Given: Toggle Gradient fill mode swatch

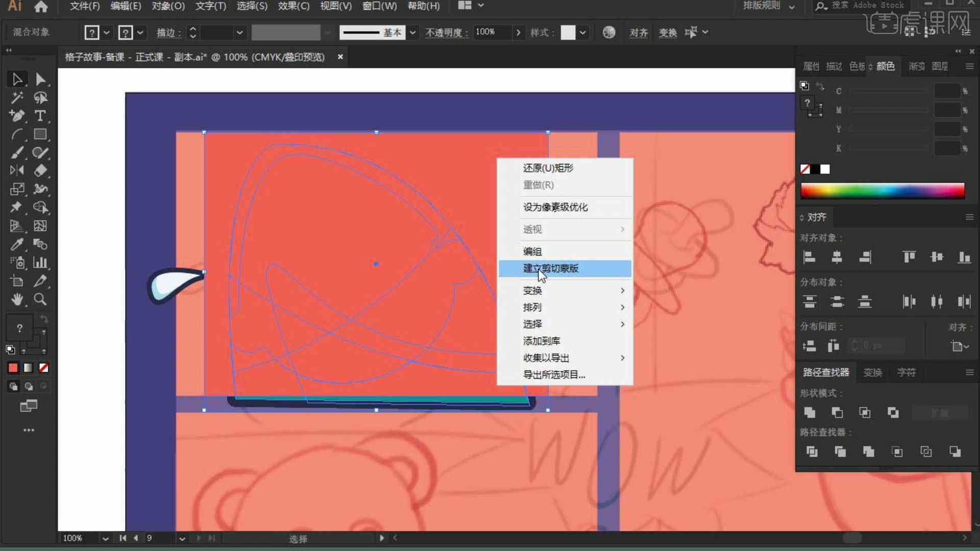Looking at the screenshot, I should click(x=29, y=368).
